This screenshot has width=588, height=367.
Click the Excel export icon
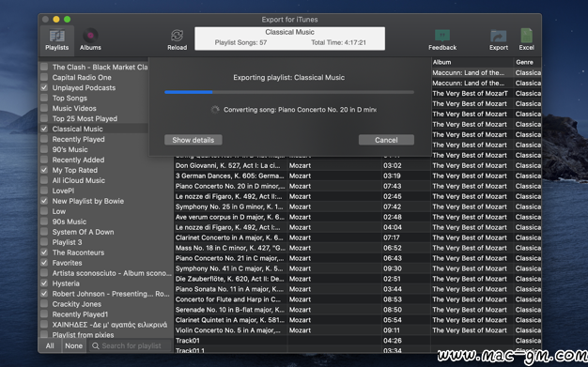click(x=527, y=36)
